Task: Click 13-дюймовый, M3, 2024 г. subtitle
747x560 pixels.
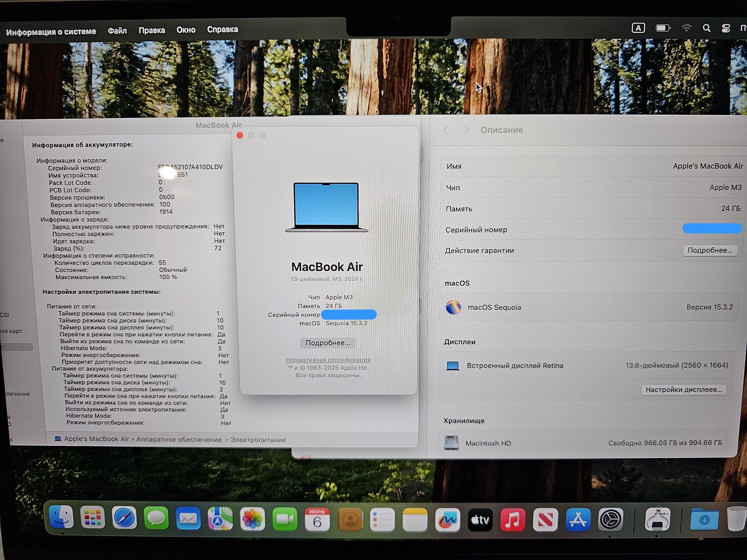Action: (327, 279)
